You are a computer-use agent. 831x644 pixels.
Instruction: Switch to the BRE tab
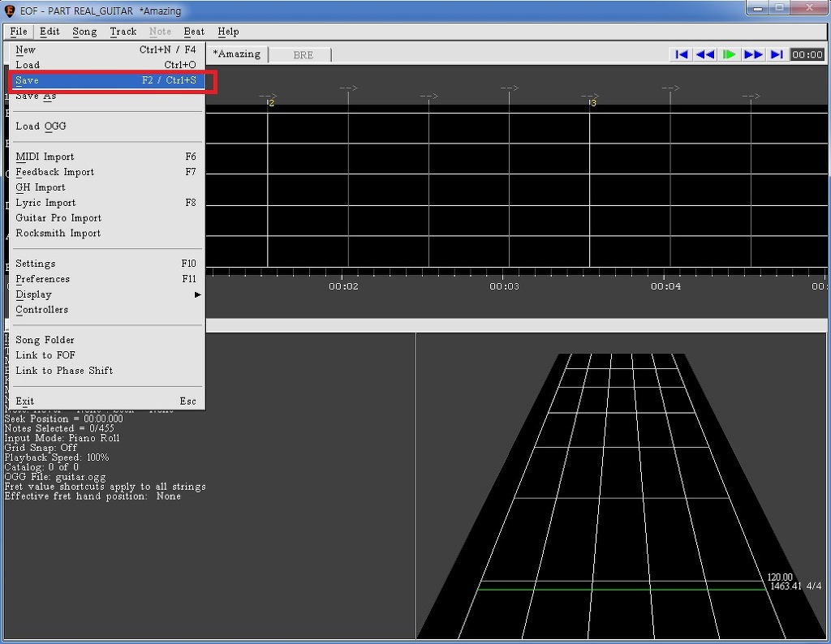coord(302,54)
